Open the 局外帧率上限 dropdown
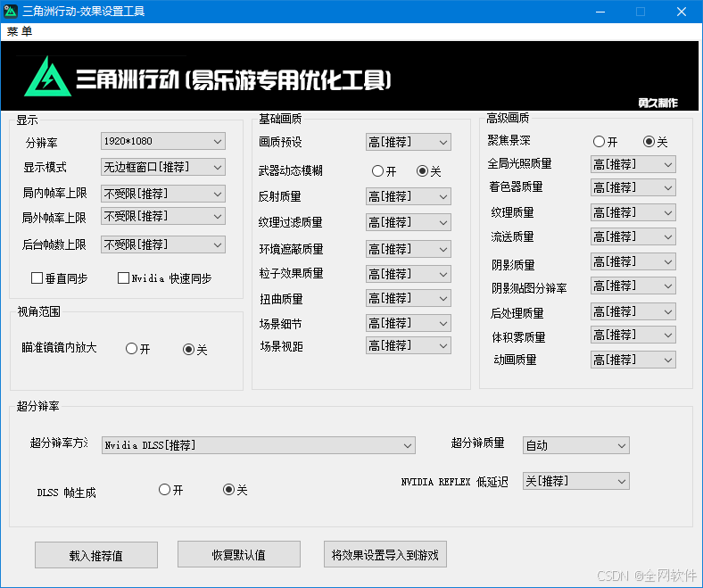 pyautogui.click(x=163, y=216)
